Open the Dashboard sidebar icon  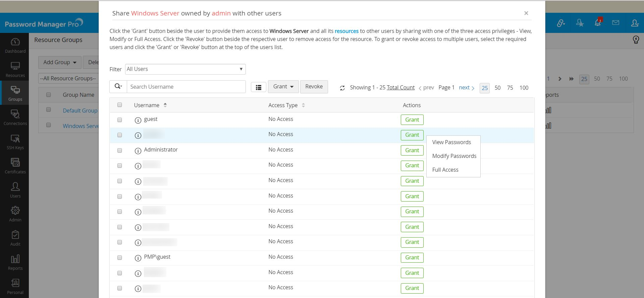pyautogui.click(x=15, y=45)
